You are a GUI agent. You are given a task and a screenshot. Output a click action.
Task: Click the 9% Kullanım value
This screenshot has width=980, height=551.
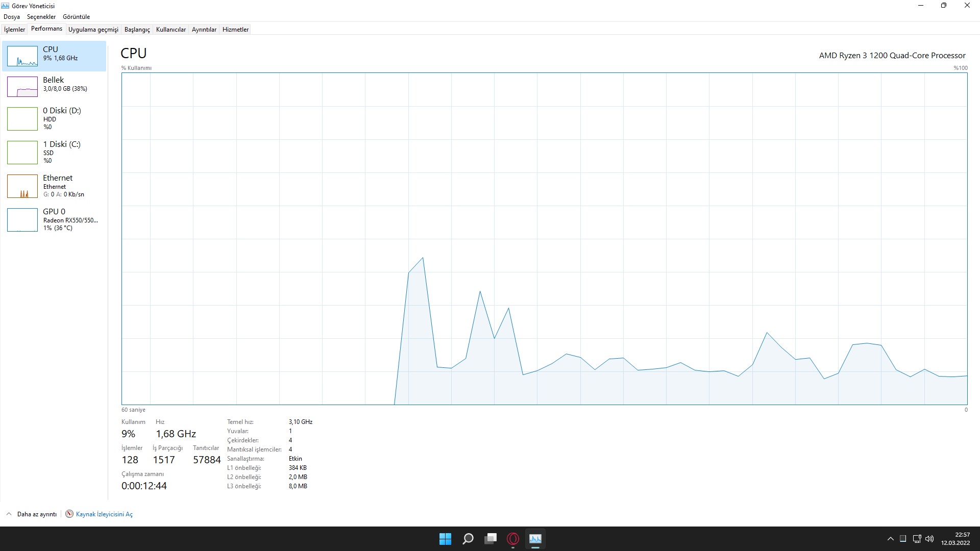point(128,434)
